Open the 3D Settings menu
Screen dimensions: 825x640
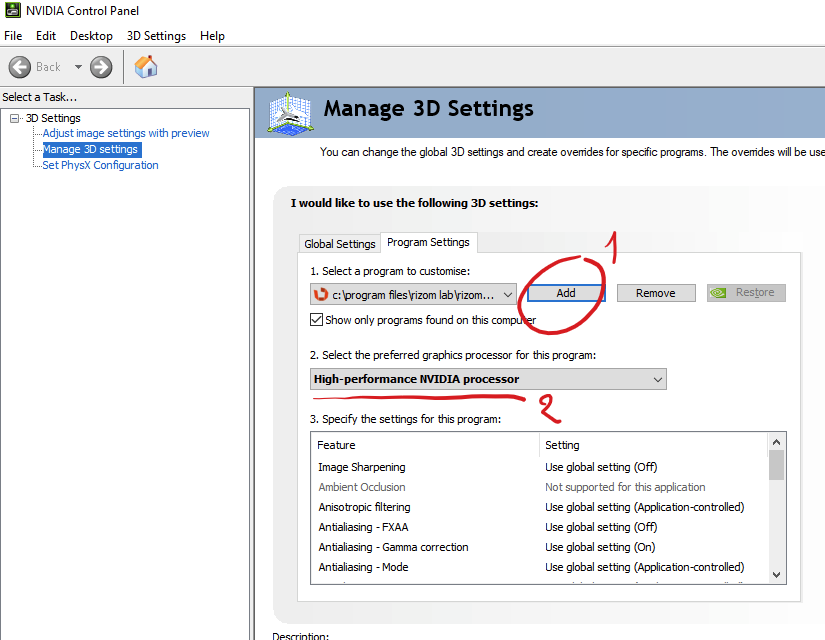[x=156, y=36]
